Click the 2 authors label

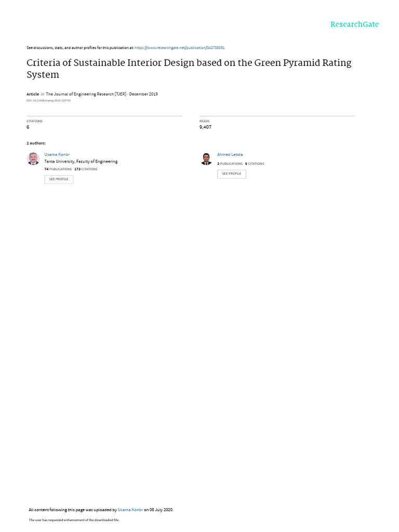(x=36, y=143)
